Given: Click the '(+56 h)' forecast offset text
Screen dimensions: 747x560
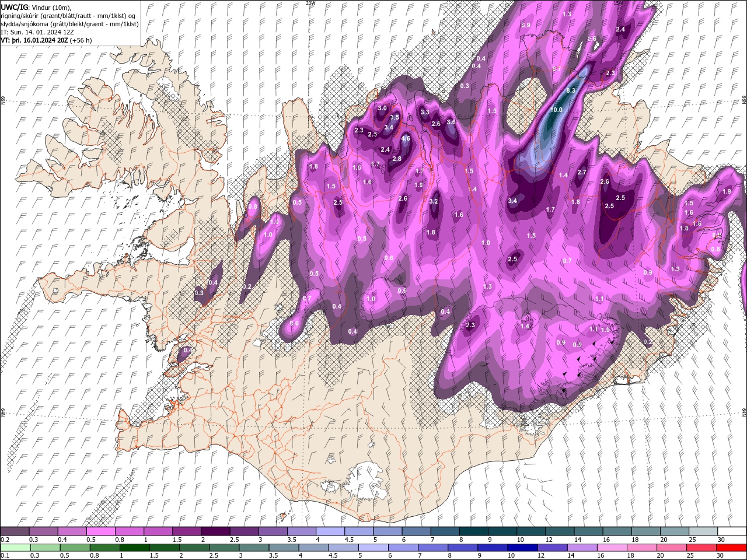Looking at the screenshot, I should tap(81, 40).
